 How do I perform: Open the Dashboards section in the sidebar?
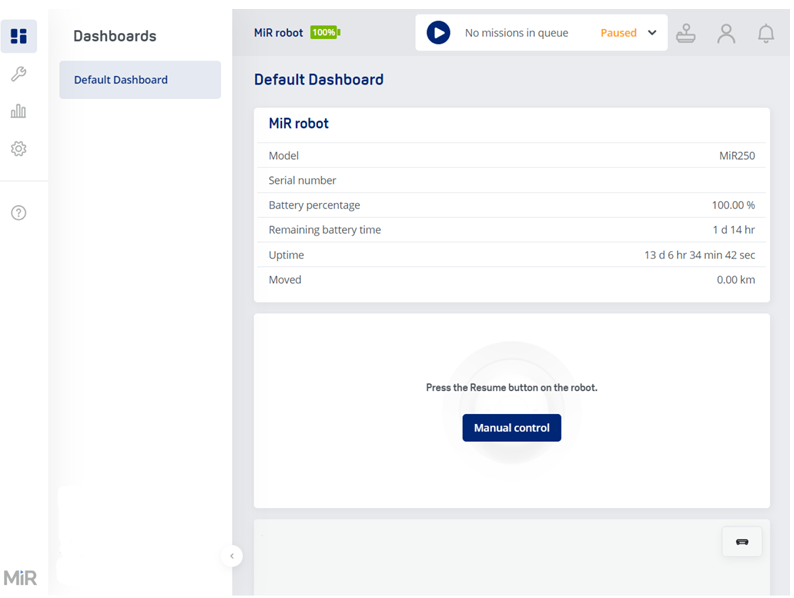point(19,36)
